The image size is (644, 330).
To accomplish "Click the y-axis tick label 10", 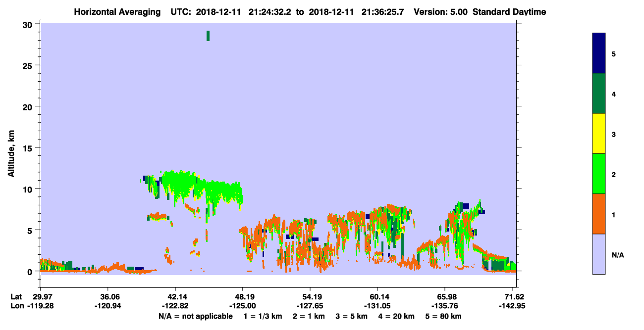I will [x=28, y=189].
